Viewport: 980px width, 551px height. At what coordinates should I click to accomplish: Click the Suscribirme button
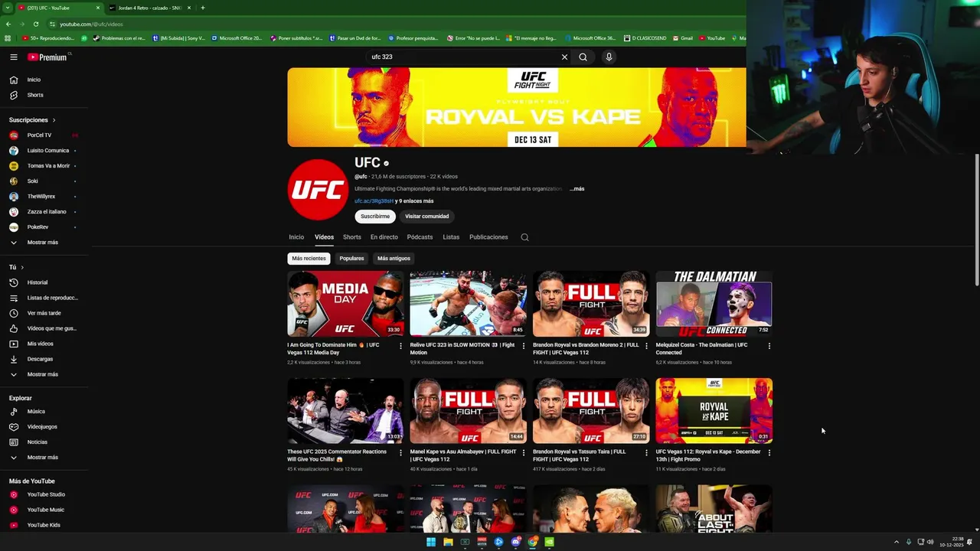click(x=375, y=217)
